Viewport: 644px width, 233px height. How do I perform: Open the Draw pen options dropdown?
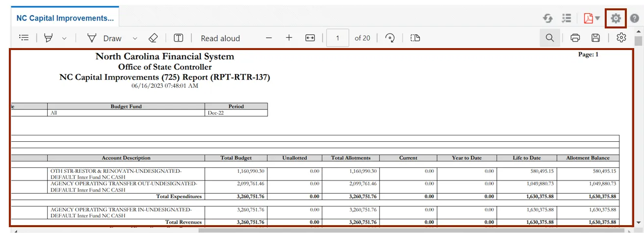(x=135, y=38)
